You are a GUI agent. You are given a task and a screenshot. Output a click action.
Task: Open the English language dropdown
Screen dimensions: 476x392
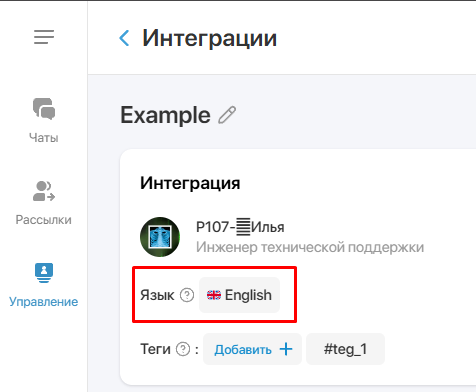click(x=239, y=295)
